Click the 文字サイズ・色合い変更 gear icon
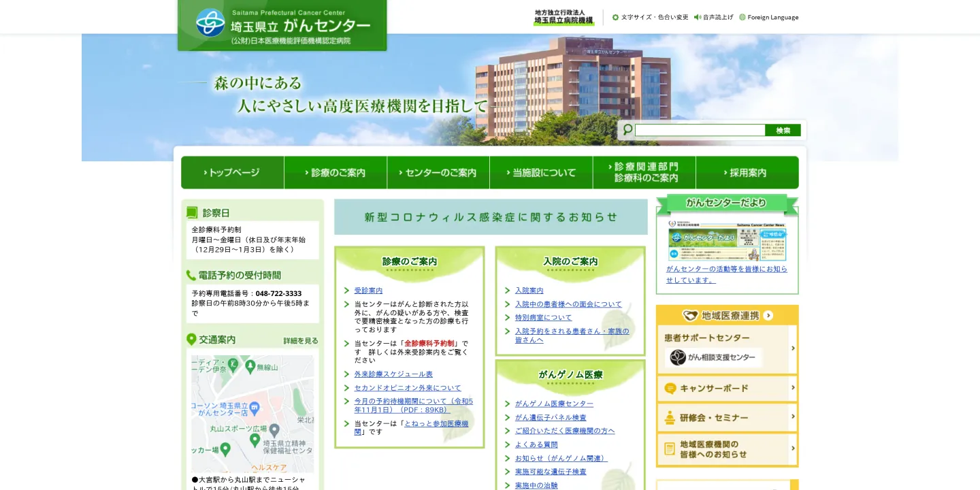Image resolution: width=980 pixels, height=490 pixels. (615, 17)
